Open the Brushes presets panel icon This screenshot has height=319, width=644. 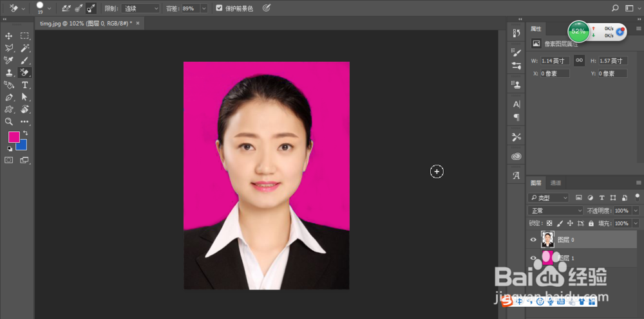coord(516,66)
